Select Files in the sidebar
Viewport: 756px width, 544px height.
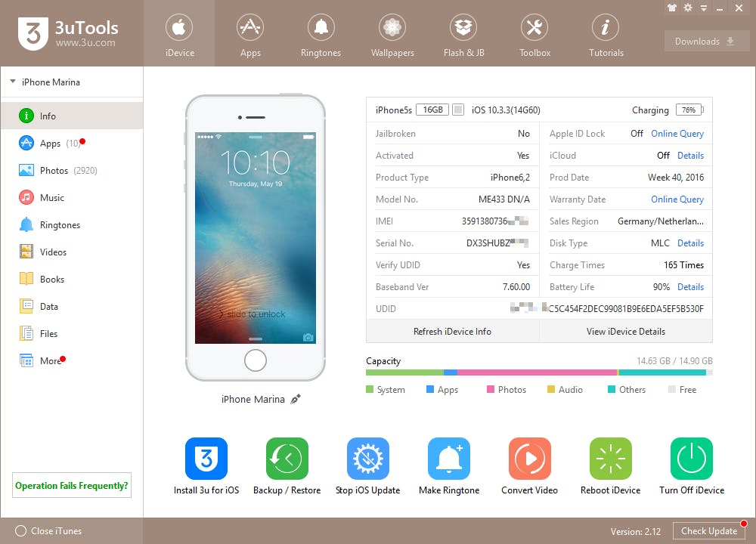click(x=72, y=333)
